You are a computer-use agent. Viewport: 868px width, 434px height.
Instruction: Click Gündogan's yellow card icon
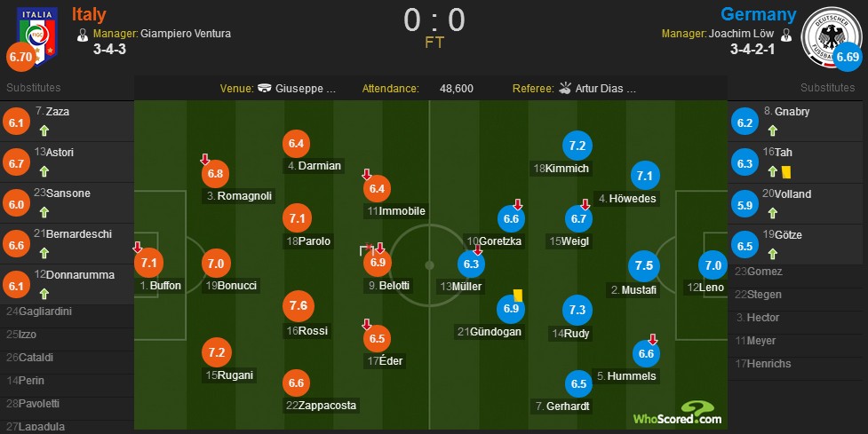click(x=518, y=296)
